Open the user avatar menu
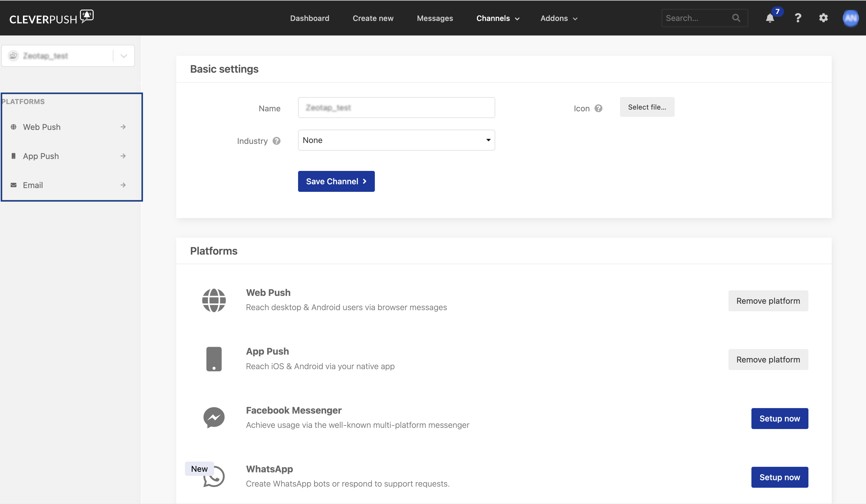 851,18
